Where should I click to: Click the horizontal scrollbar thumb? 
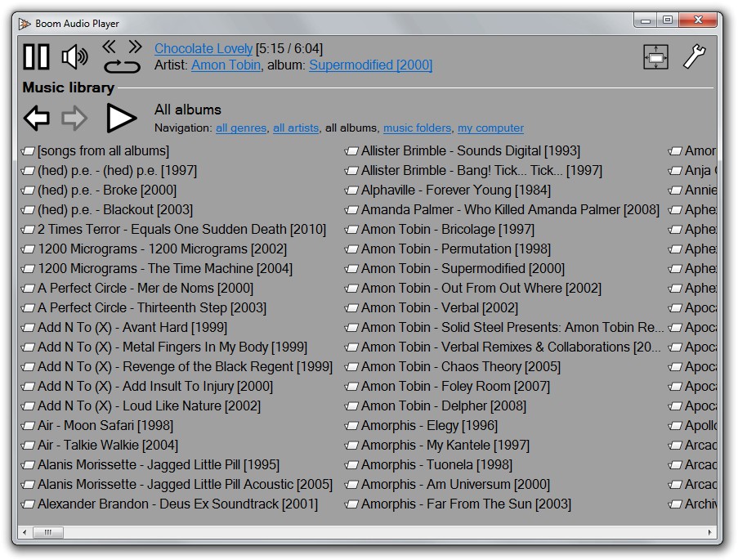coord(48,533)
